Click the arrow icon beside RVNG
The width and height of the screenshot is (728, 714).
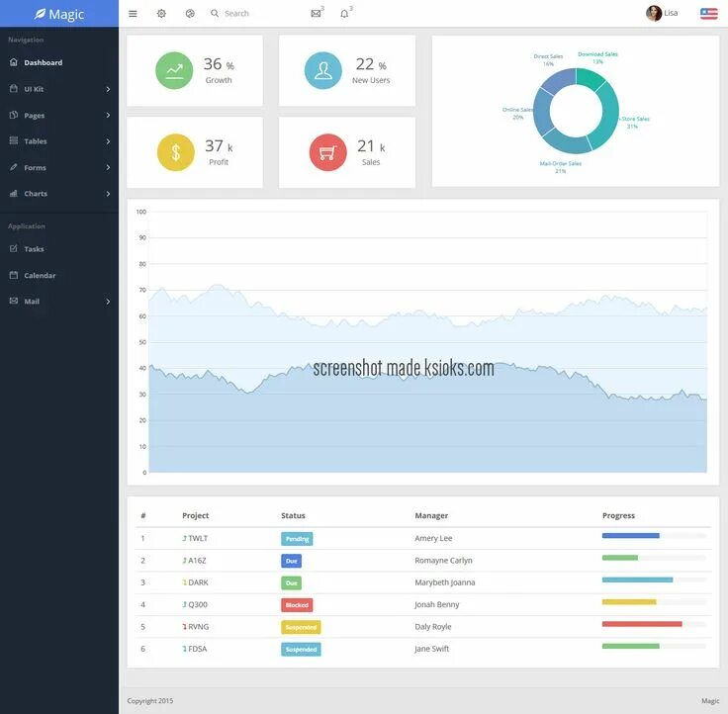[184, 627]
